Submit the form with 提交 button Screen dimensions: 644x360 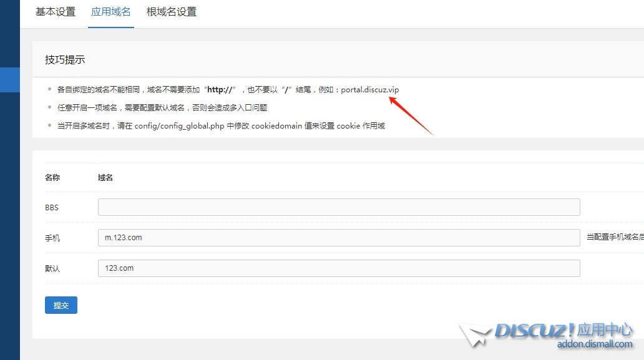(x=61, y=305)
